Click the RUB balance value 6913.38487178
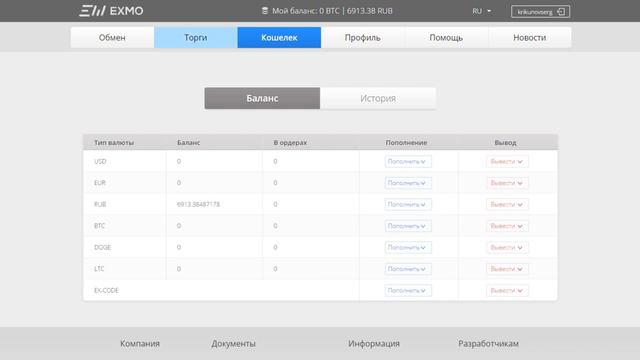The height and width of the screenshot is (360, 640). 198,204
